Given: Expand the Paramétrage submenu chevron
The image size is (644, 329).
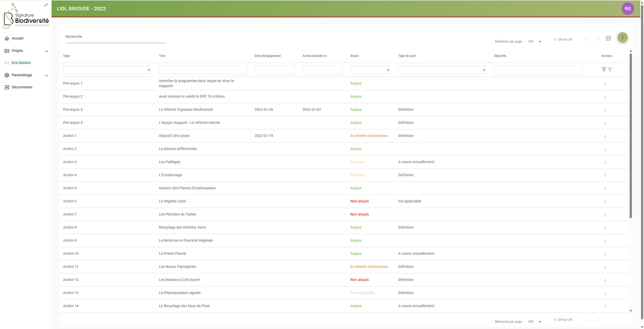Looking at the screenshot, I should coord(46,76).
